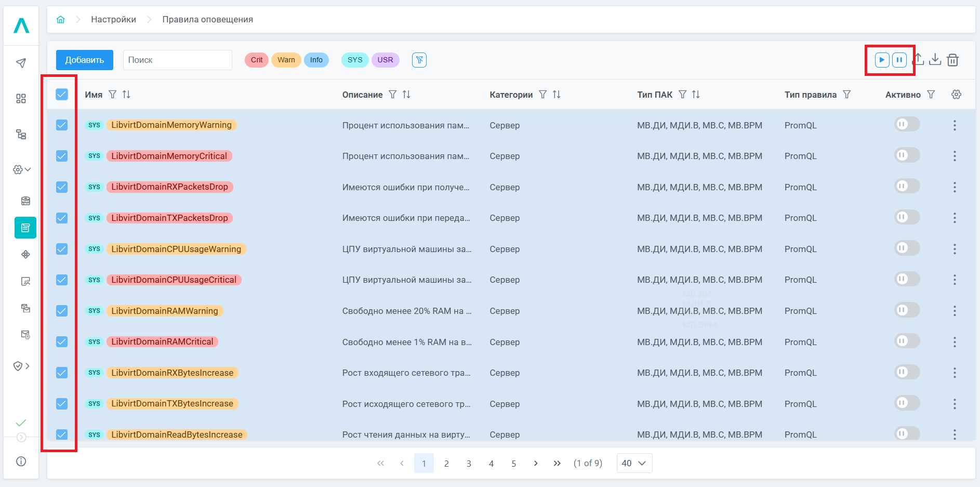The width and height of the screenshot is (980, 487).
Task: Open the info icon in the sidebar
Action: pos(21,462)
